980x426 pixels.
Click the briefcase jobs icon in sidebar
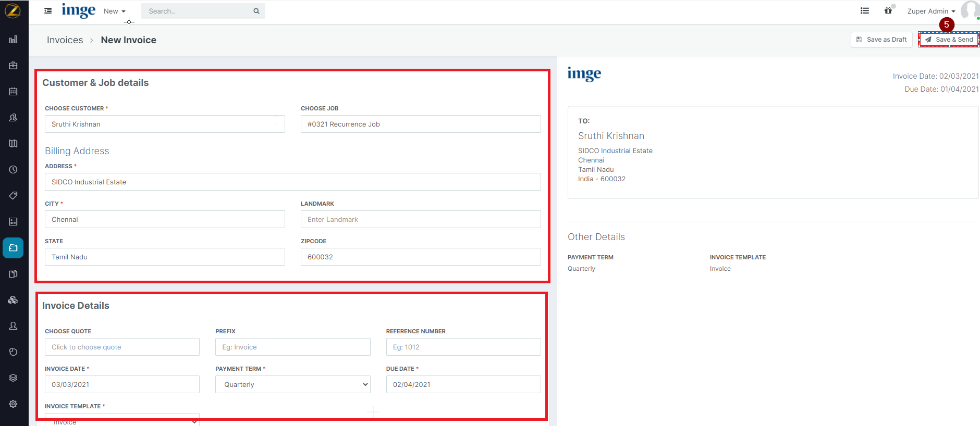13,66
